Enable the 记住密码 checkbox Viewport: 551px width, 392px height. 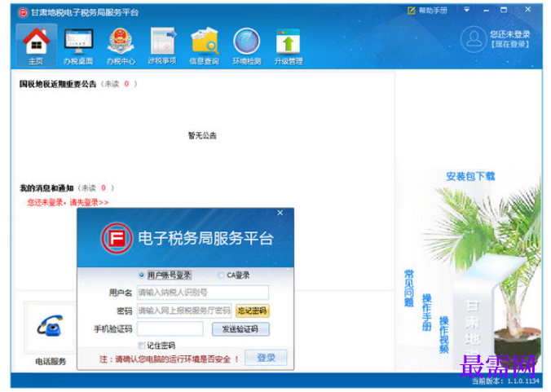142,346
